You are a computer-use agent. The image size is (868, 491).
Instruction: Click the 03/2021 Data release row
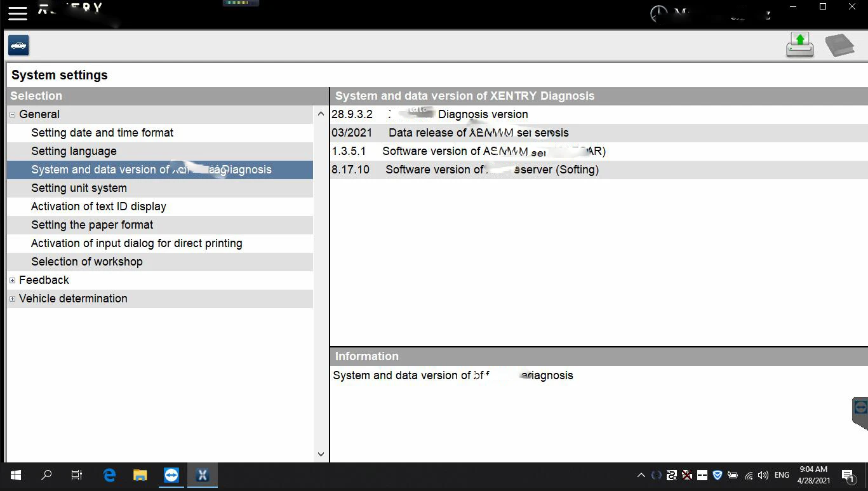pos(599,133)
